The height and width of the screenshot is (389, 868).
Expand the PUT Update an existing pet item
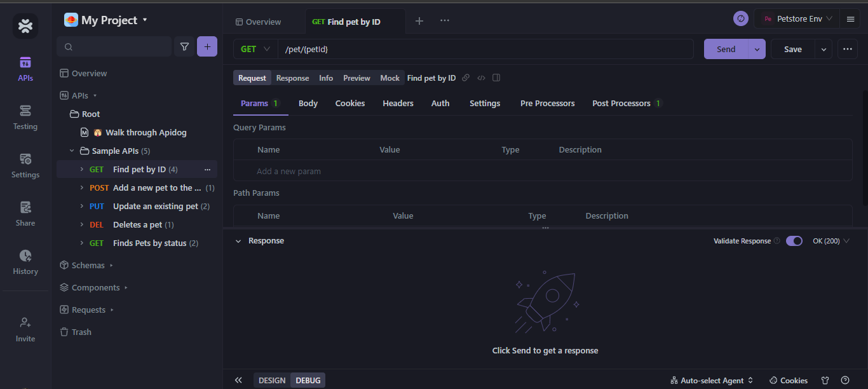81,207
